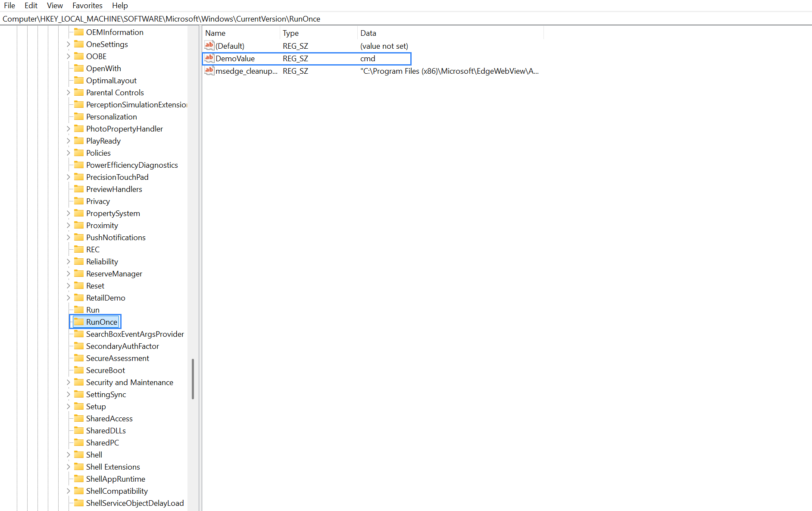Click the (Default) string value icon
This screenshot has height=511, width=812.
click(209, 45)
